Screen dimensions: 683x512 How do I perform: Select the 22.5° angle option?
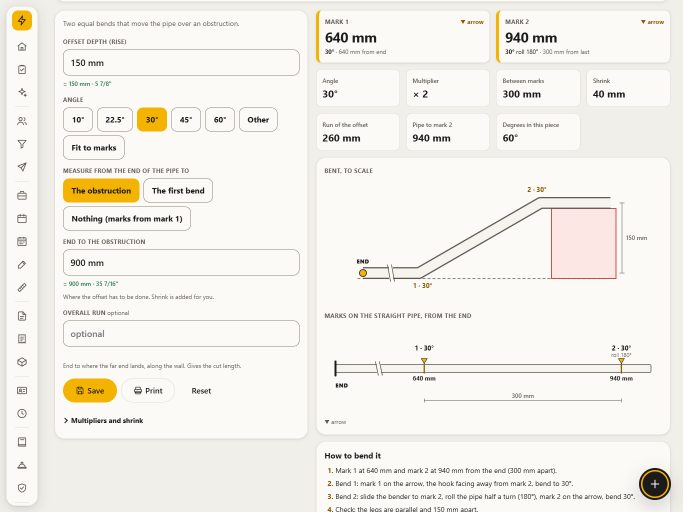coord(115,119)
